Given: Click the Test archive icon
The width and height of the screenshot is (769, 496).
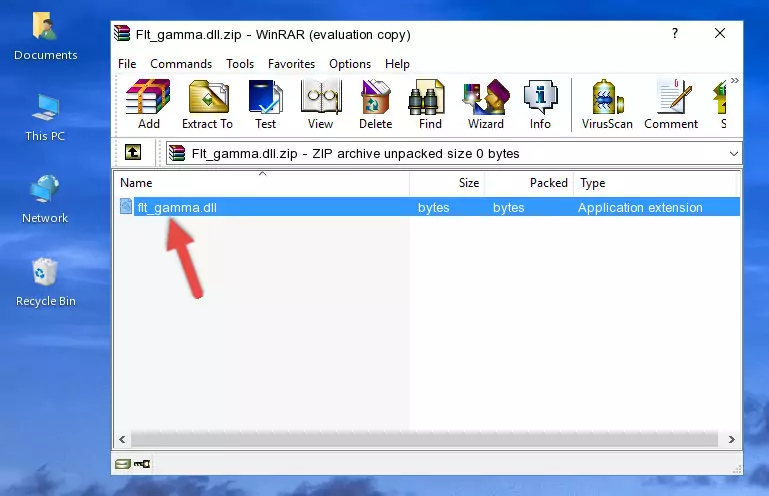Looking at the screenshot, I should pyautogui.click(x=265, y=104).
